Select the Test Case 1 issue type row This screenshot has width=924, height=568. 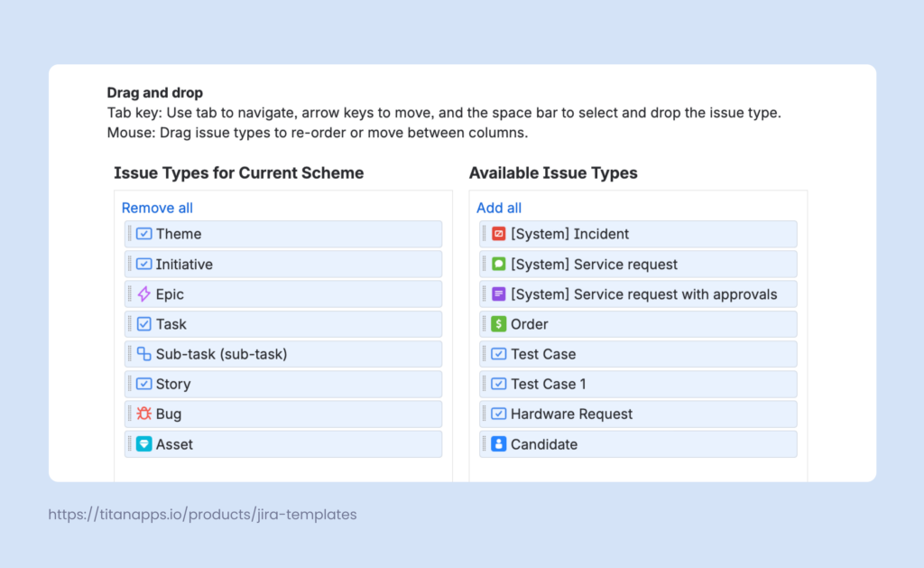637,384
